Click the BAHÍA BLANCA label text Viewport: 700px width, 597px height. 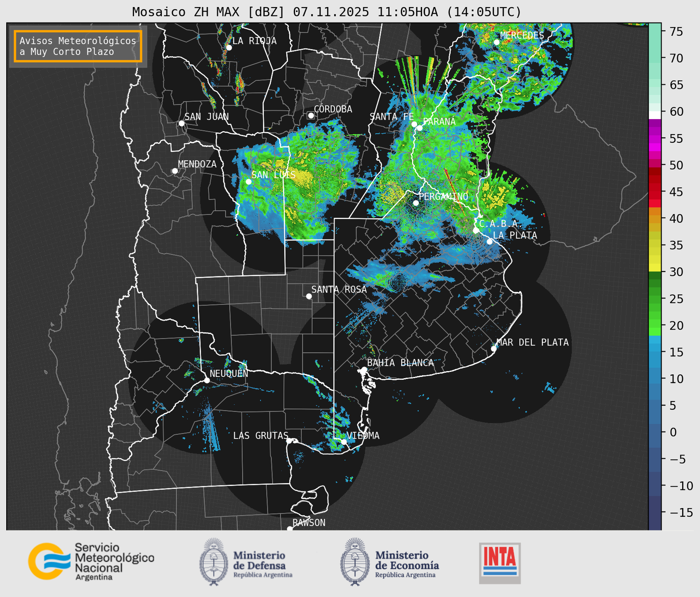point(400,363)
